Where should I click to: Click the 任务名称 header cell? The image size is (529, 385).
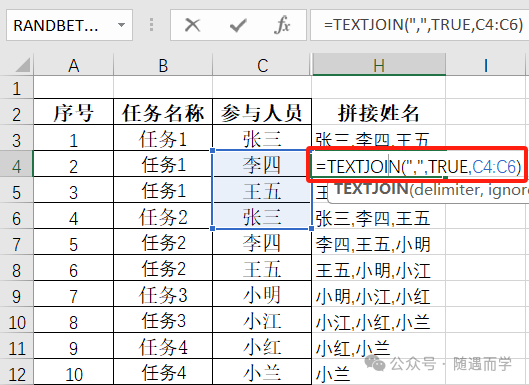tap(163, 112)
